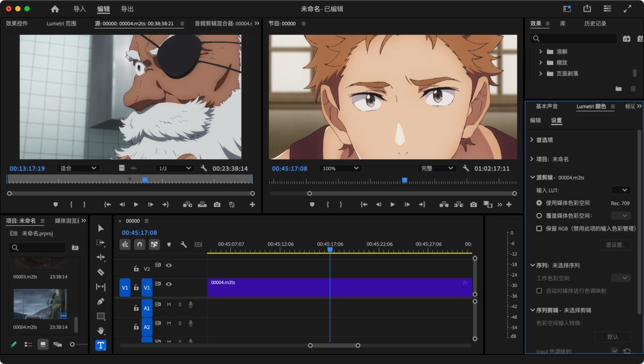Select the Type tool
This screenshot has width=644, height=364.
click(101, 345)
